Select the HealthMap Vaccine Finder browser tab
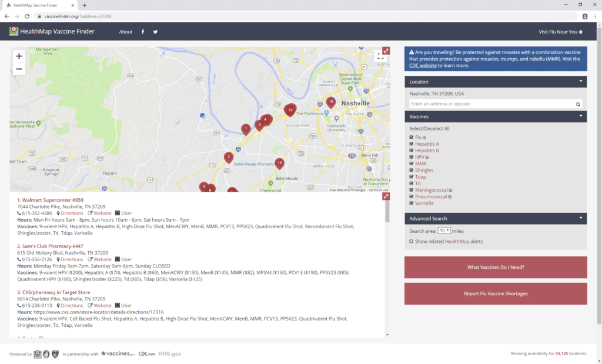 point(40,5)
